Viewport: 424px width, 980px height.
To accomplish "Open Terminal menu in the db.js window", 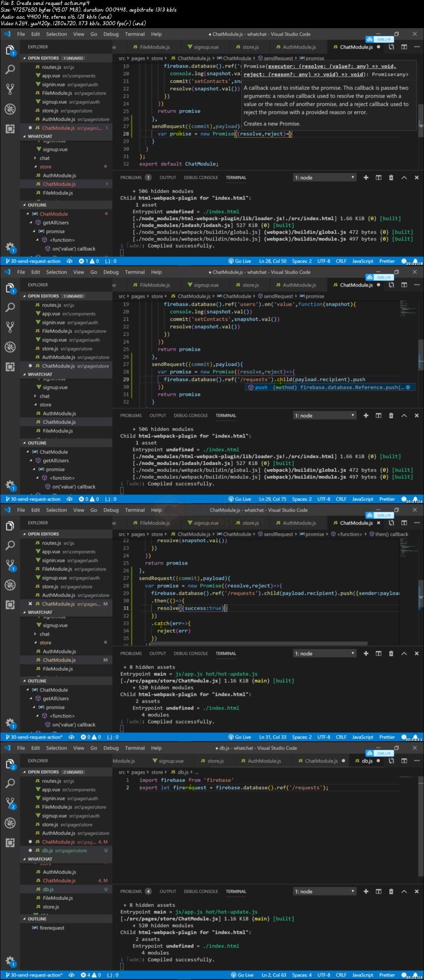I will [135, 748].
